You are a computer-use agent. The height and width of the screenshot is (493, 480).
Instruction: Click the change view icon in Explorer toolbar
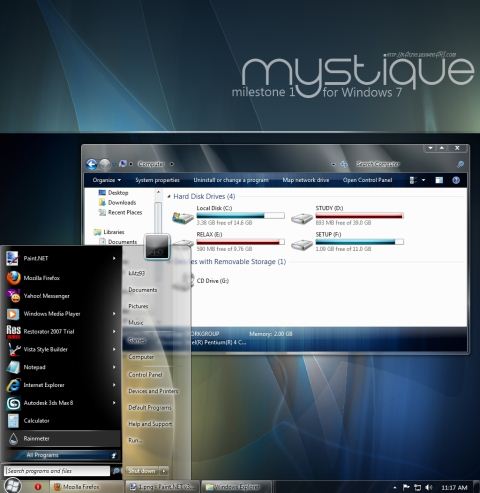click(x=413, y=180)
